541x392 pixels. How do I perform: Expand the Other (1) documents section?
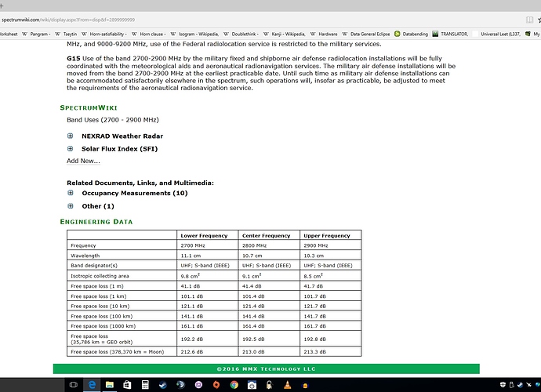click(71, 206)
